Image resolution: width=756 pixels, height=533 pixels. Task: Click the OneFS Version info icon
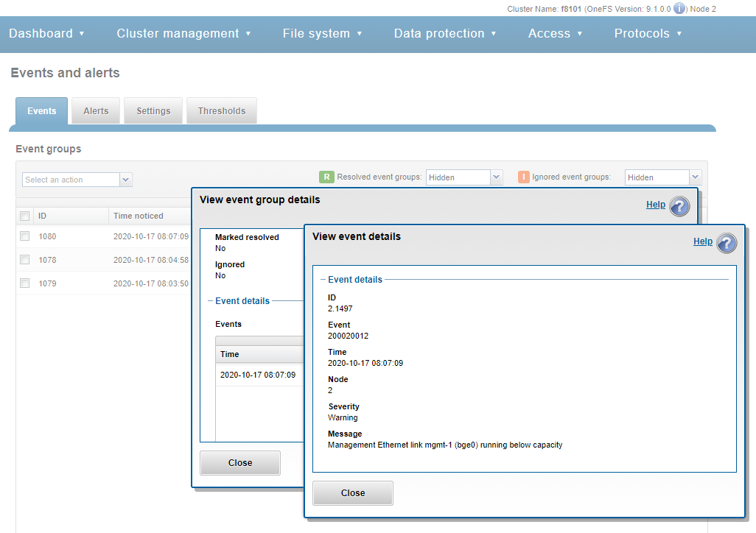point(679,9)
